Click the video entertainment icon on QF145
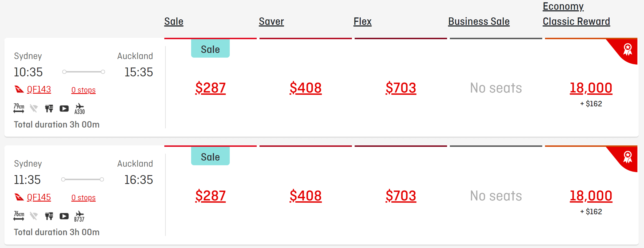Viewport: 644px width, 248px height. coord(64,216)
